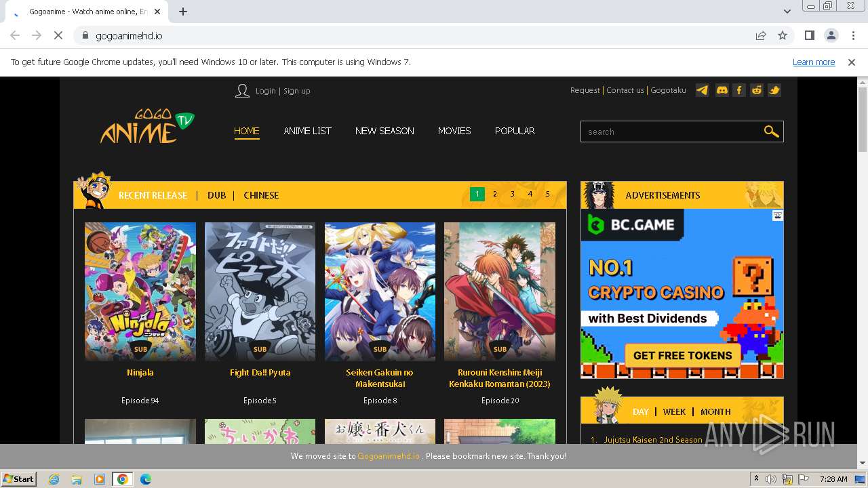Open the volume control tray icon

coord(771,479)
